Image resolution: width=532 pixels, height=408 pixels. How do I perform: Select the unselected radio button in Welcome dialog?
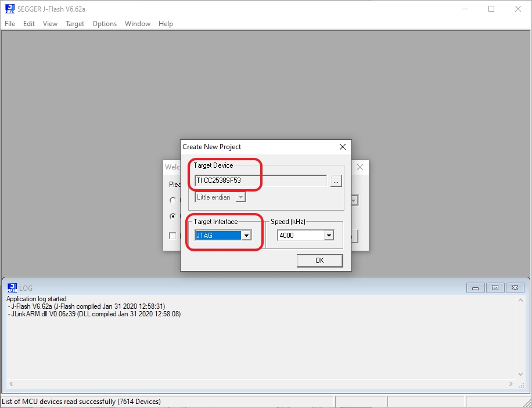(172, 200)
